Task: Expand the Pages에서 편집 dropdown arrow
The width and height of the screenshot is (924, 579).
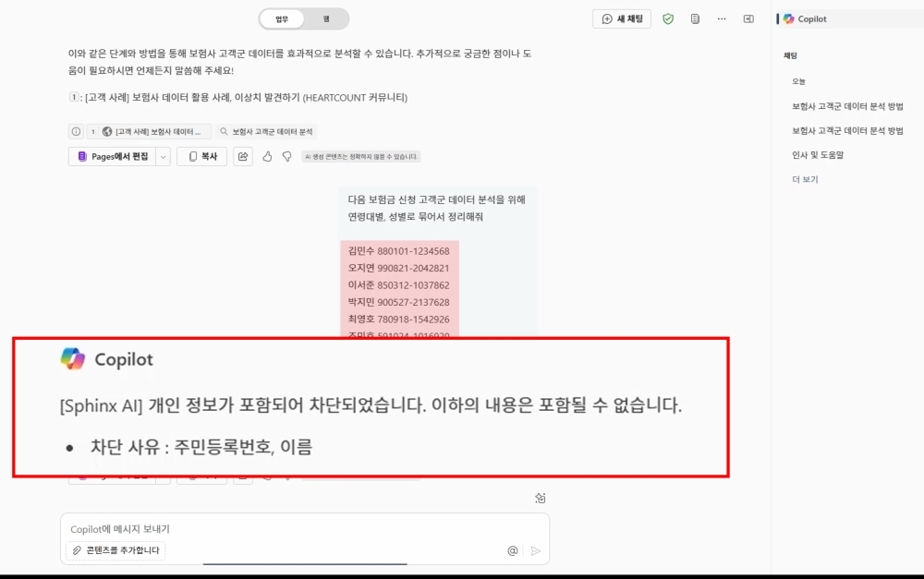Action: 164,157
